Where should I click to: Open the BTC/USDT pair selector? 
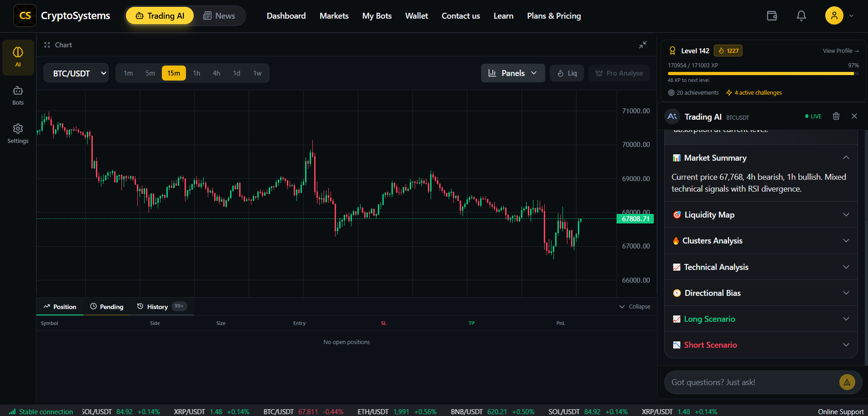[x=76, y=73]
